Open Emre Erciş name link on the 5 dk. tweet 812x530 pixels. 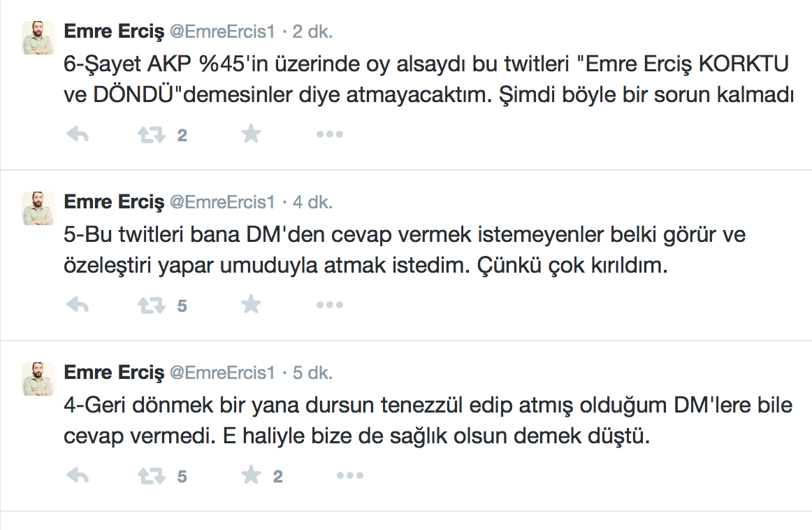(x=113, y=373)
